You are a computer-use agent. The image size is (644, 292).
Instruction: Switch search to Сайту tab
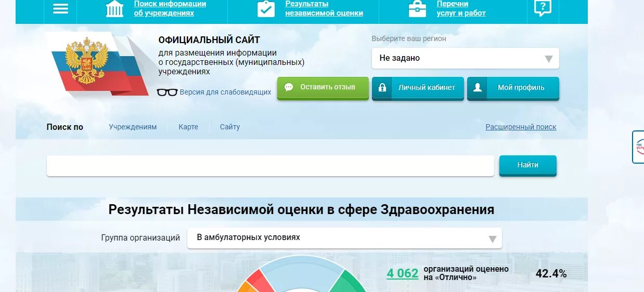point(230,127)
